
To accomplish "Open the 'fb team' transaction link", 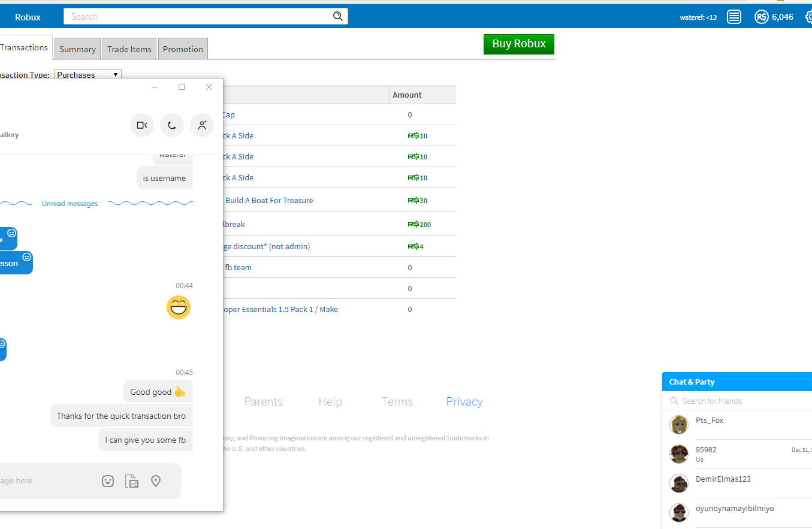I will coord(238,267).
